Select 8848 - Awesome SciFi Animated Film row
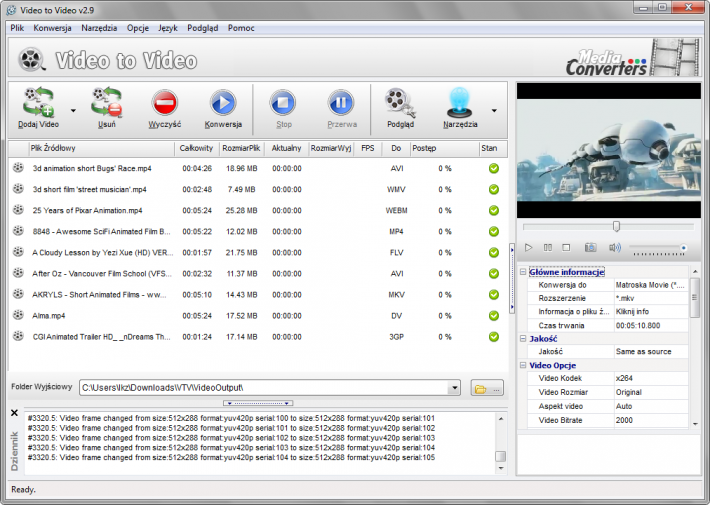Viewport: 710px width, 505px height. point(257,231)
